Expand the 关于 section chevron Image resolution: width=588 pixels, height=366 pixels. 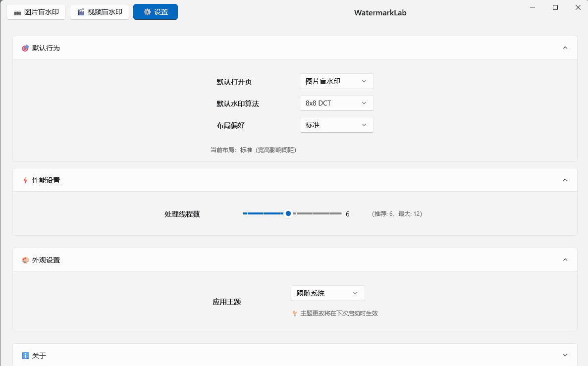coord(565,356)
